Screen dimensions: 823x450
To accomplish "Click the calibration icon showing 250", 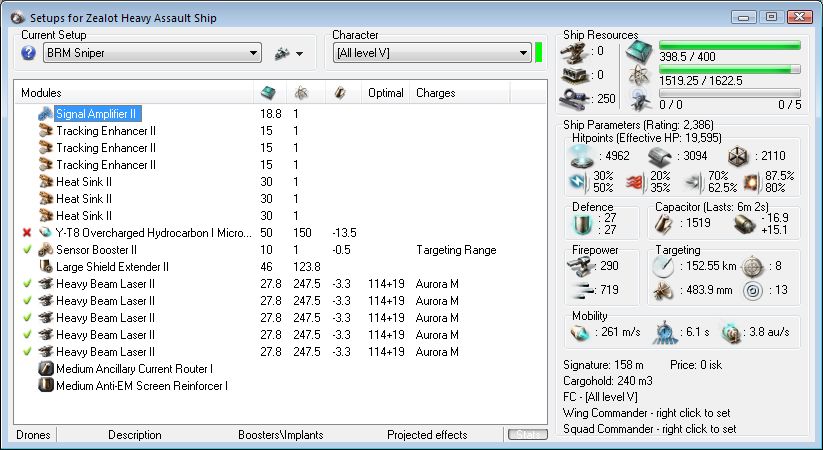I will [574, 98].
